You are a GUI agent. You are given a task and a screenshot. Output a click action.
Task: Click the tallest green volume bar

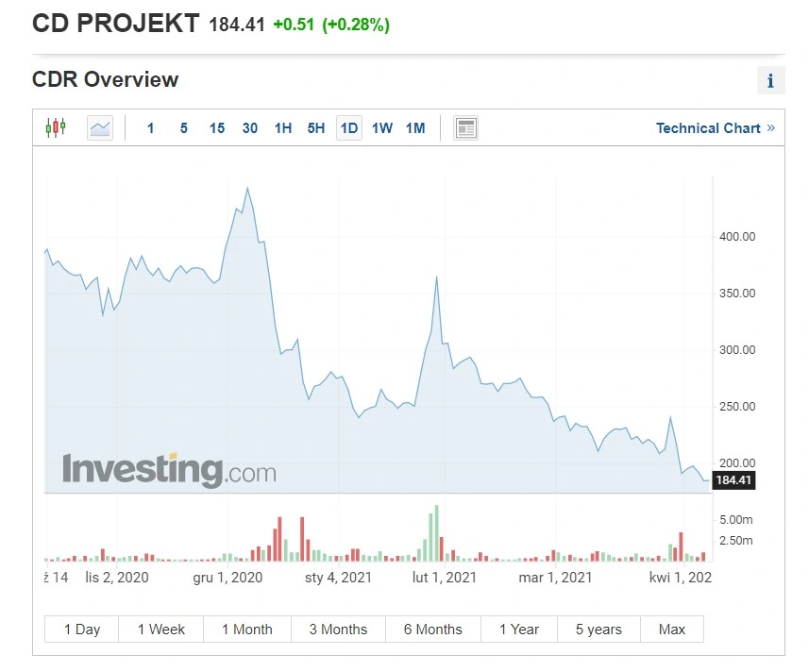pos(436,532)
